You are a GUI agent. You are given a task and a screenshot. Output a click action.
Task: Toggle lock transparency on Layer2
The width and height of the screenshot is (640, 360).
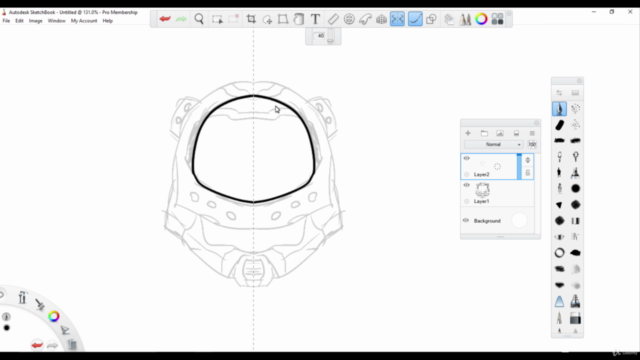[528, 173]
